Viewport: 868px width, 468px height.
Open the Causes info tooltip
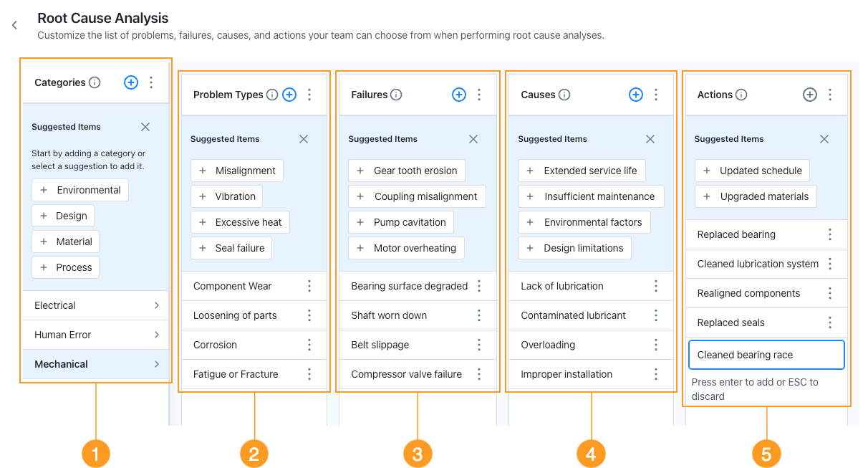click(x=565, y=94)
